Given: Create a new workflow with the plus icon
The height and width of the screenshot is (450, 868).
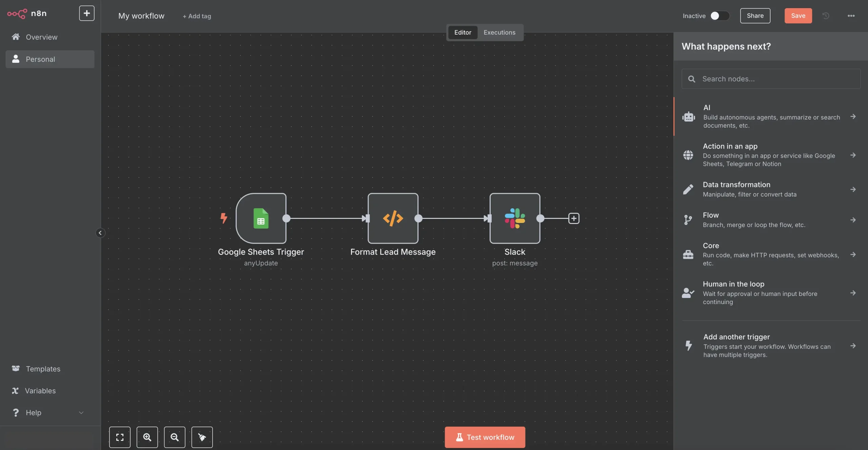Looking at the screenshot, I should [86, 13].
